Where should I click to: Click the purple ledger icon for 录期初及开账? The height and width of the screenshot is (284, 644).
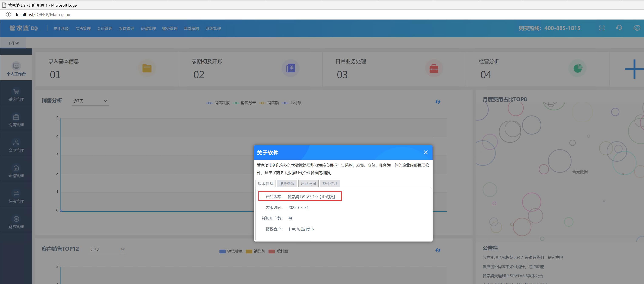point(291,68)
